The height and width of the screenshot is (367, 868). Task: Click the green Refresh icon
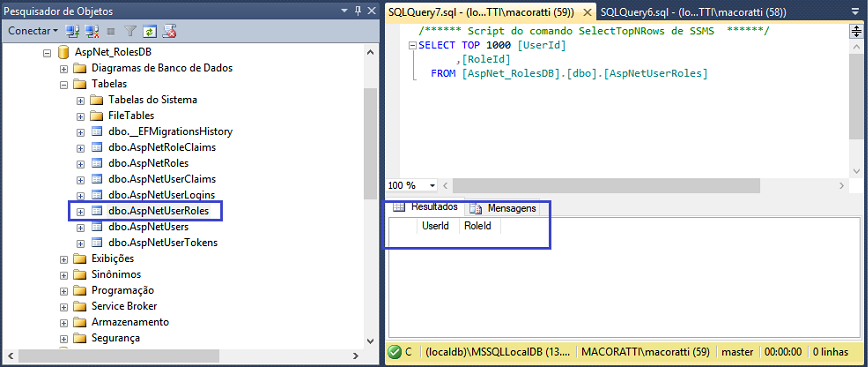click(x=149, y=31)
